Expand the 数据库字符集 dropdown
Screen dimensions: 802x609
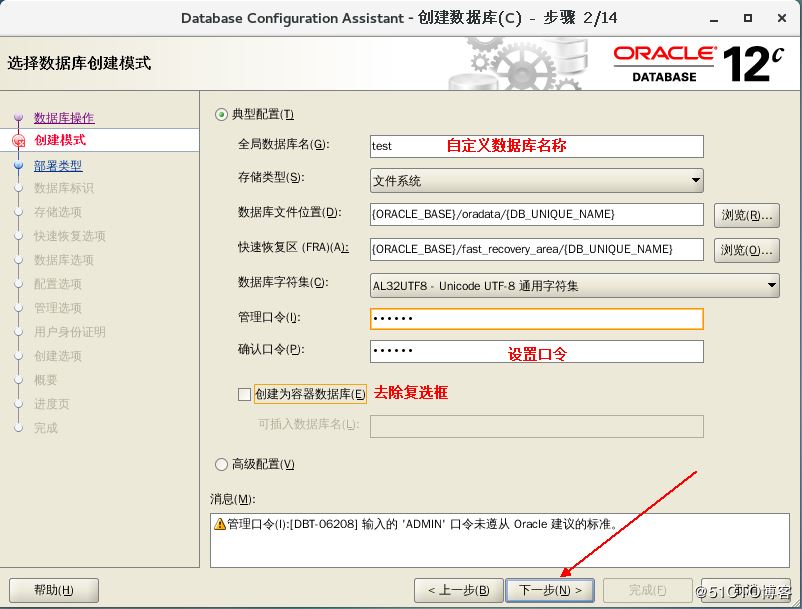[x=574, y=285]
